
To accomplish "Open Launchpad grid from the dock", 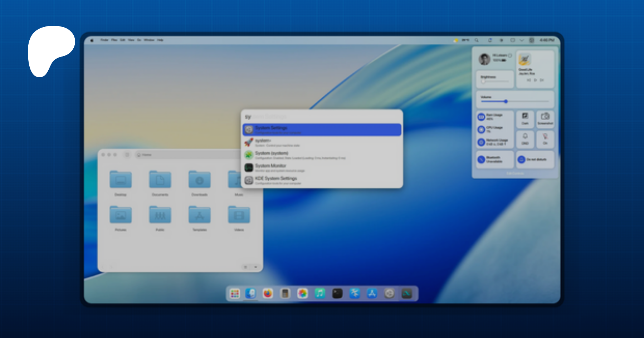I will coord(235,294).
